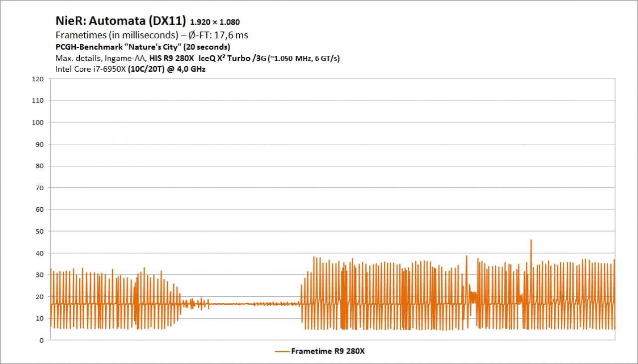This screenshot has width=638, height=364.
Task: Click the chart title 'NieR: Automata (DX11)'
Action: [x=121, y=21]
